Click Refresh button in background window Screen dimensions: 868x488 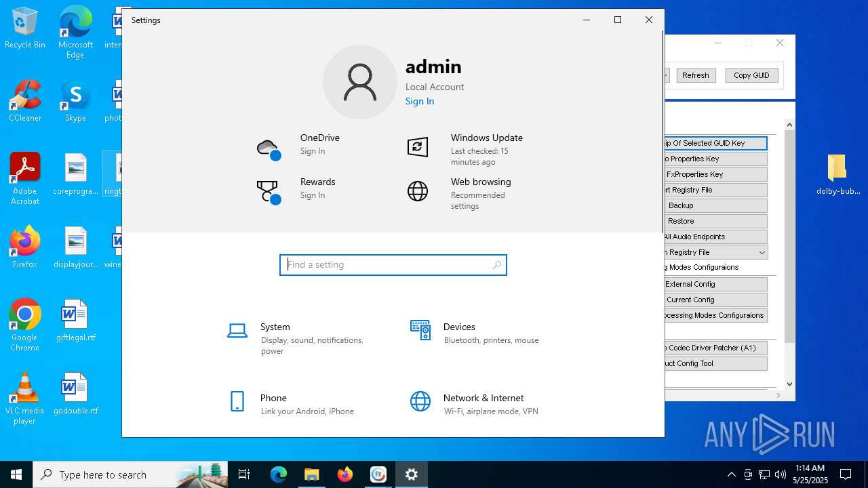coord(696,75)
